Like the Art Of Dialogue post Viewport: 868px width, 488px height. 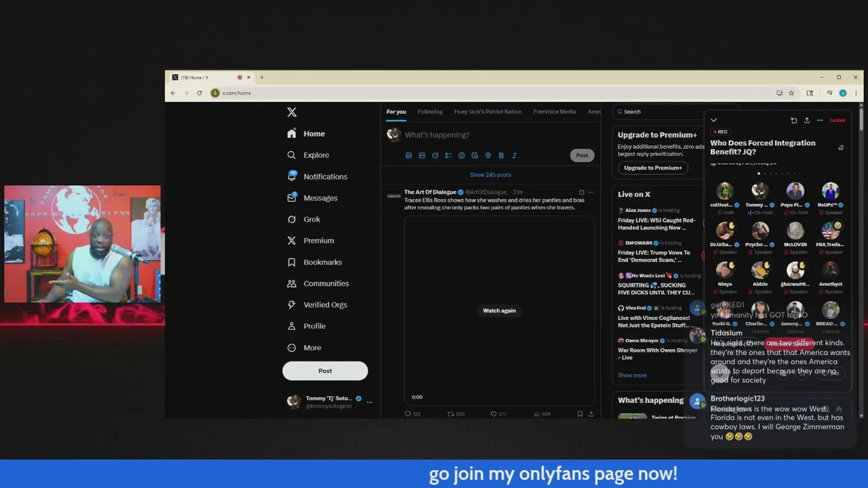click(498, 413)
